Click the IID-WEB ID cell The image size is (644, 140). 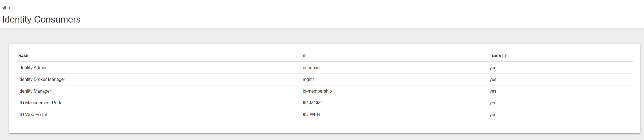coord(311,115)
